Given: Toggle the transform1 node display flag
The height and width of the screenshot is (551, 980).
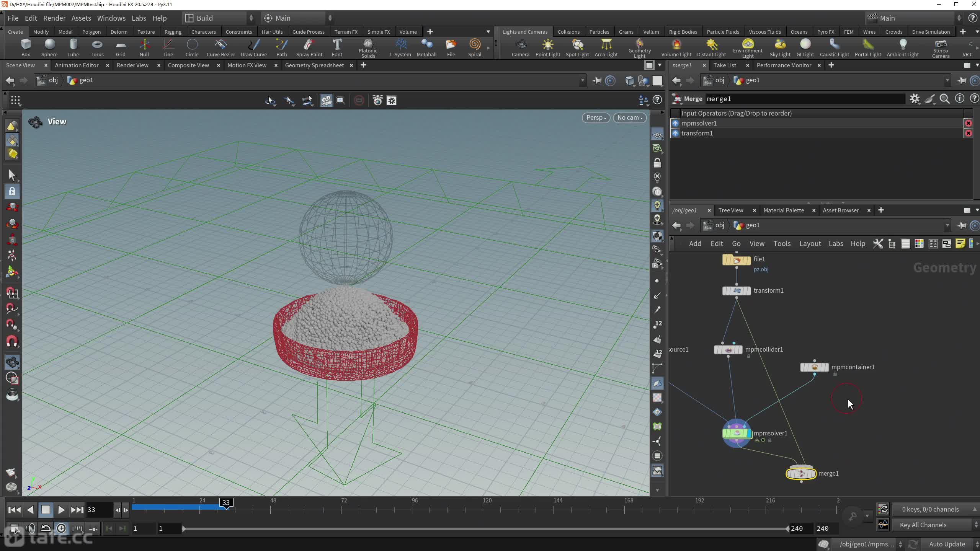Looking at the screenshot, I should 748,290.
